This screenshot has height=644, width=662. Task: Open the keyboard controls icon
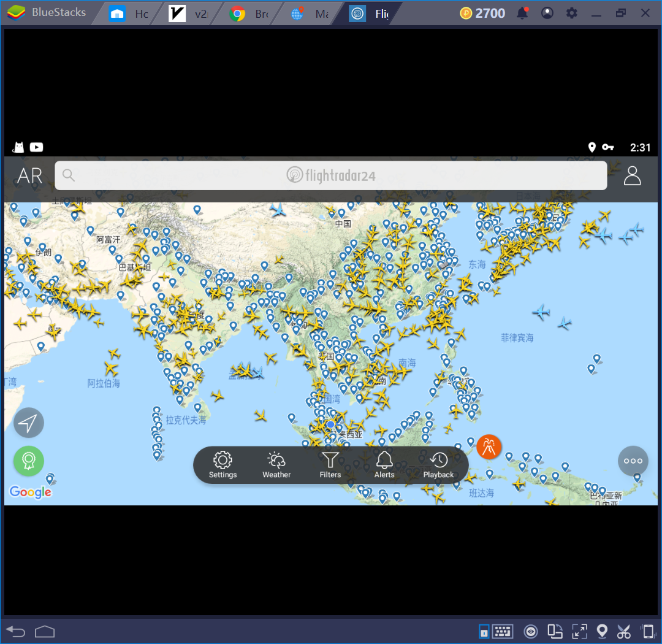click(503, 632)
